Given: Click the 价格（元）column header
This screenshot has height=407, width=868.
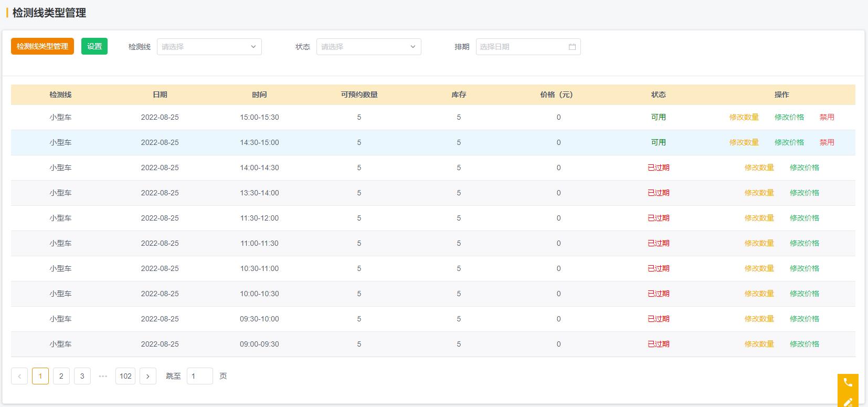Looking at the screenshot, I should (x=557, y=95).
